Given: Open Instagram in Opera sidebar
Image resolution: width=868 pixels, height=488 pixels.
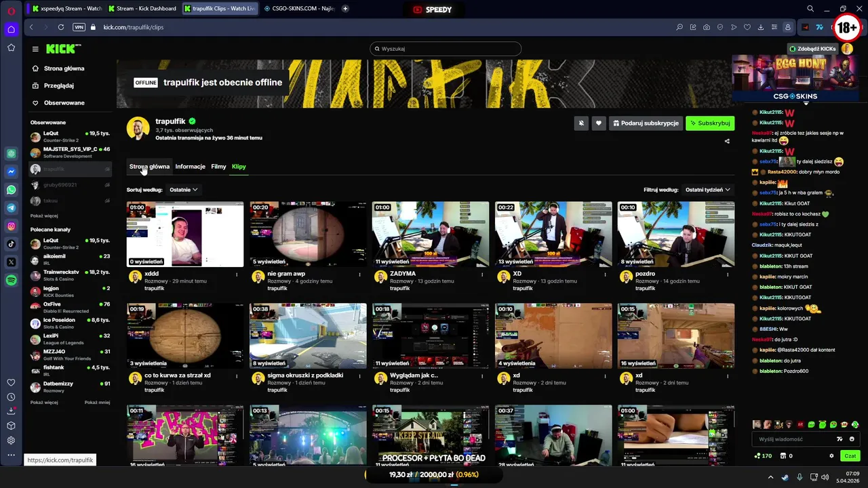Looking at the screenshot, I should (11, 226).
